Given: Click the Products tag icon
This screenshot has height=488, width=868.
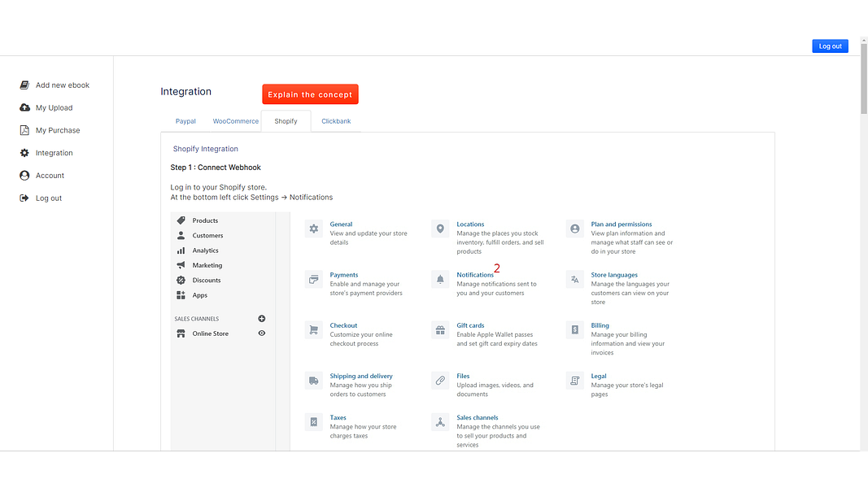Looking at the screenshot, I should [181, 220].
